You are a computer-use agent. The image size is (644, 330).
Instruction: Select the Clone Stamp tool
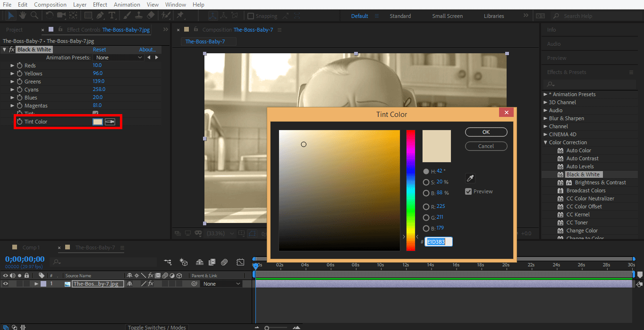click(x=139, y=15)
